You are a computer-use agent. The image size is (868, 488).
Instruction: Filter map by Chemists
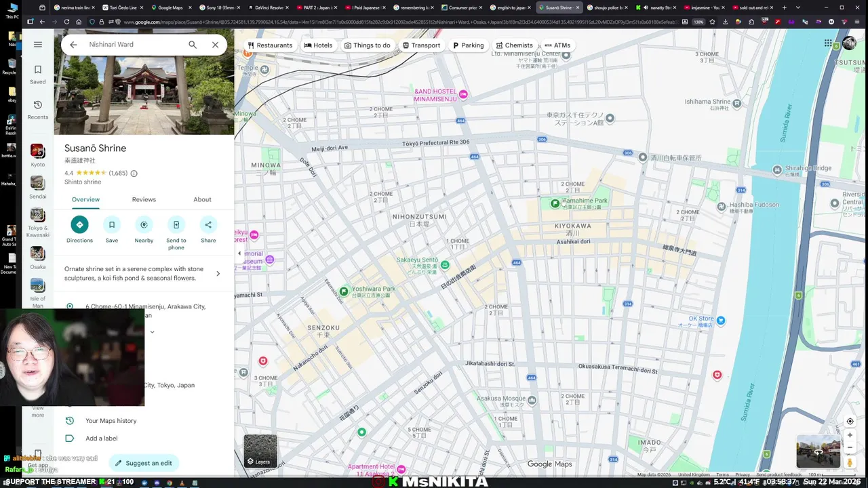point(514,45)
